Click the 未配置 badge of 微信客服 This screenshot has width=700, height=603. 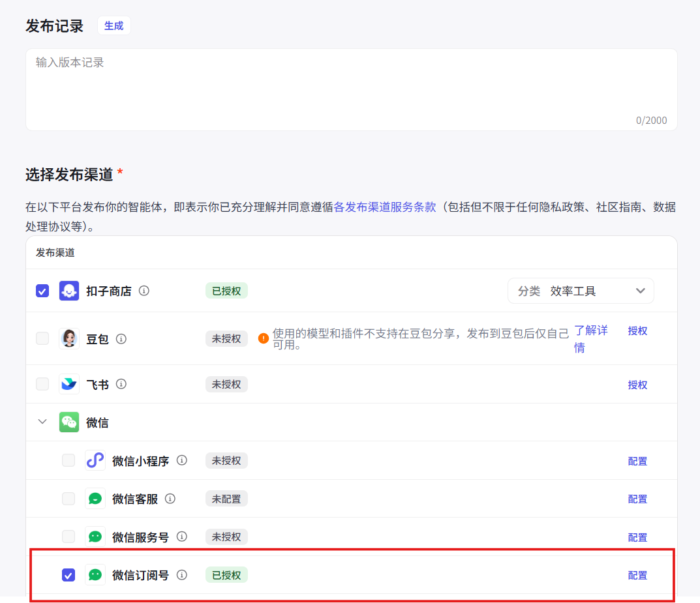(x=226, y=499)
